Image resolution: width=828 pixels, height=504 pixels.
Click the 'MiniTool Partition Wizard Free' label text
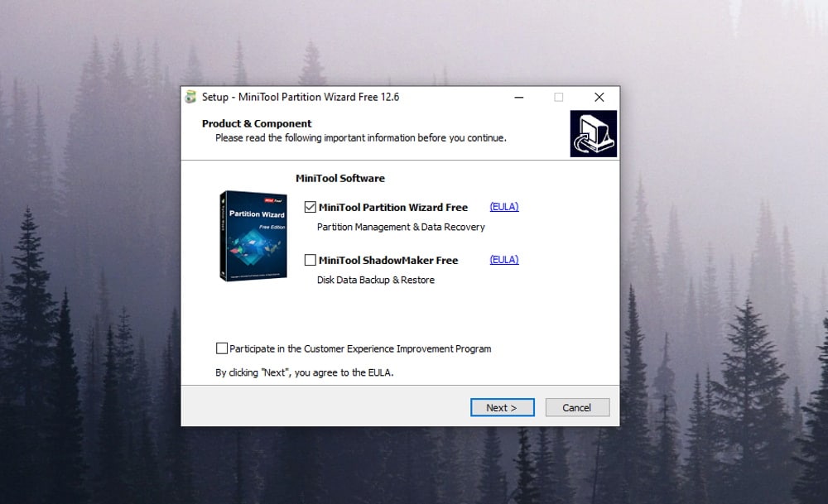[393, 208]
